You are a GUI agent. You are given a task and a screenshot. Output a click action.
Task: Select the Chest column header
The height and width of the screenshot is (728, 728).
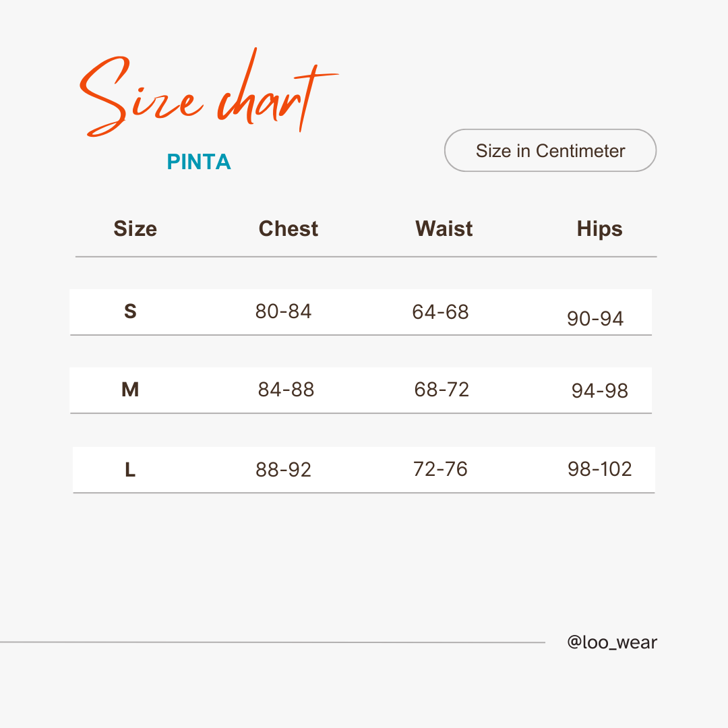289,229
